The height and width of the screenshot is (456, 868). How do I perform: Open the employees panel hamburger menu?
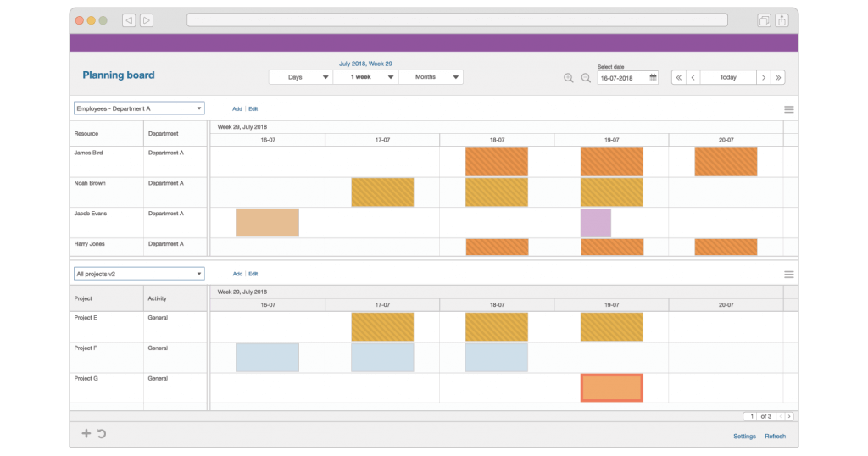[788, 109]
